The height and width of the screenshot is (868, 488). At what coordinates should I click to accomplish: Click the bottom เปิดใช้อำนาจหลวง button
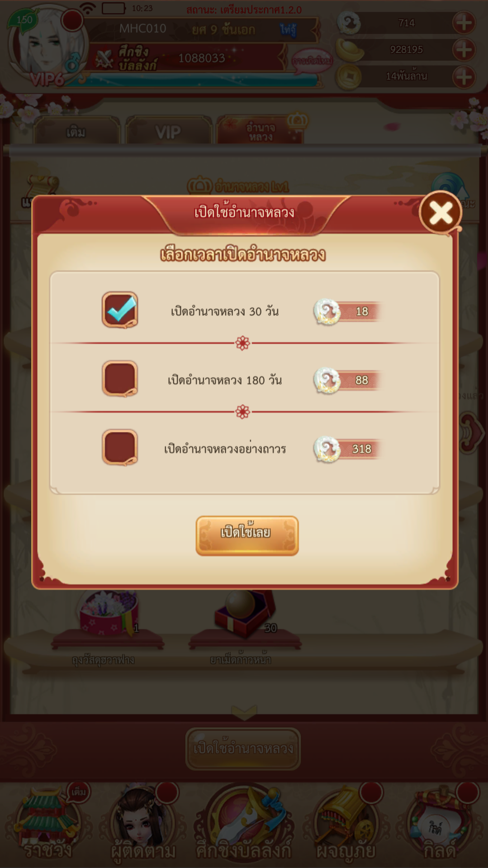(x=243, y=748)
